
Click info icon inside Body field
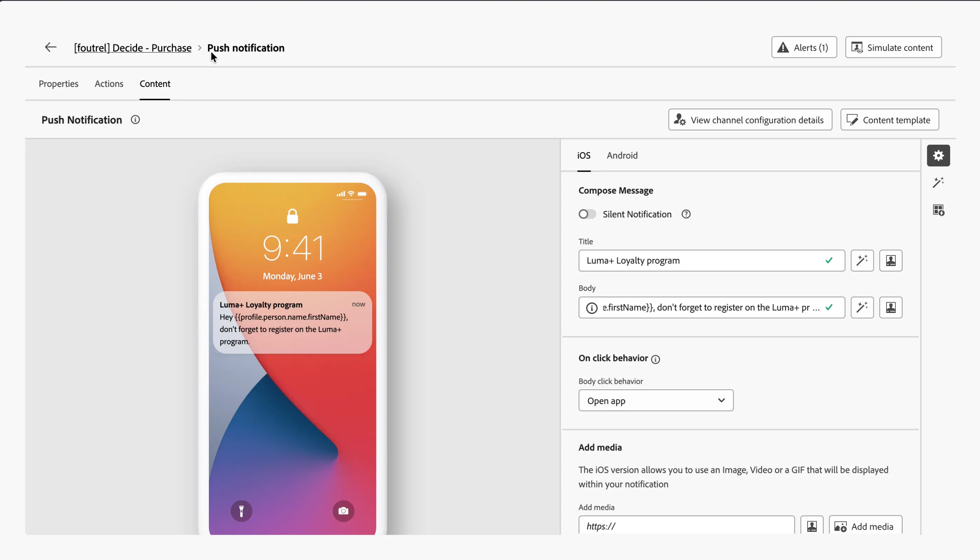coord(592,308)
